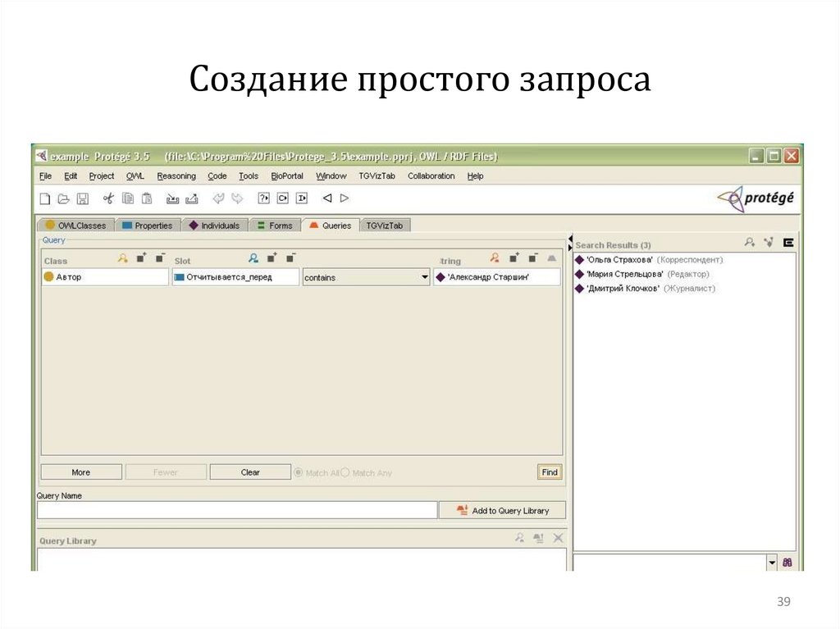
Task: Open the Code menu
Action: [217, 175]
